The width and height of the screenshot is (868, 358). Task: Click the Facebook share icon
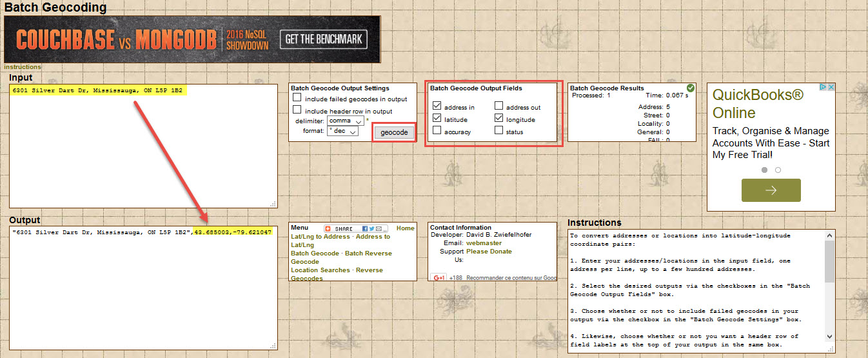pos(365,229)
